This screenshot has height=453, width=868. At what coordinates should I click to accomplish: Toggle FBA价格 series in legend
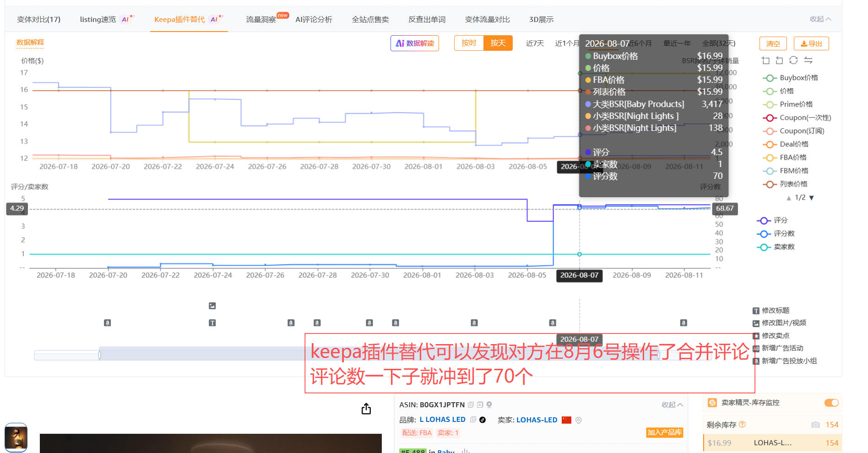[x=785, y=157]
